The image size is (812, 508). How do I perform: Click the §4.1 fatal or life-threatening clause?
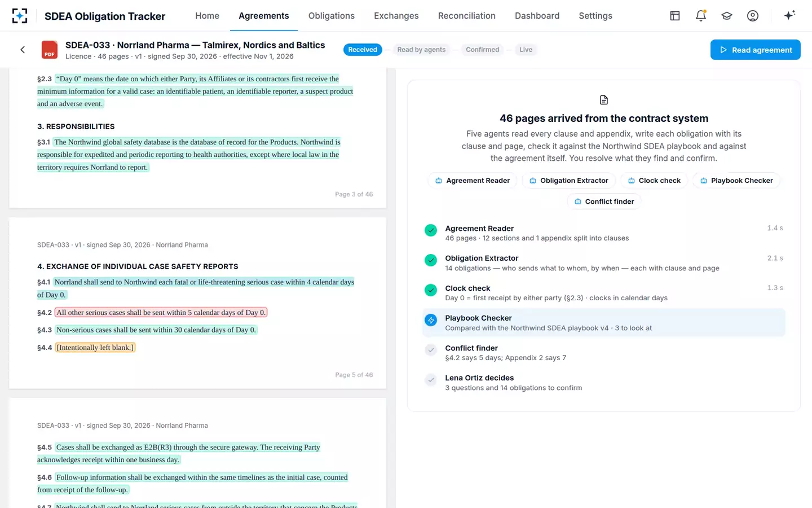(196, 288)
